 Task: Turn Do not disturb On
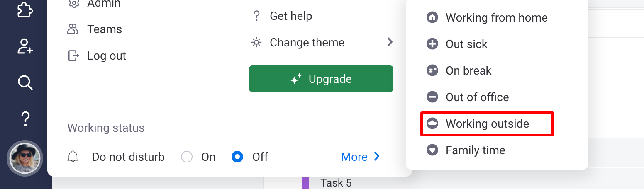(x=187, y=157)
